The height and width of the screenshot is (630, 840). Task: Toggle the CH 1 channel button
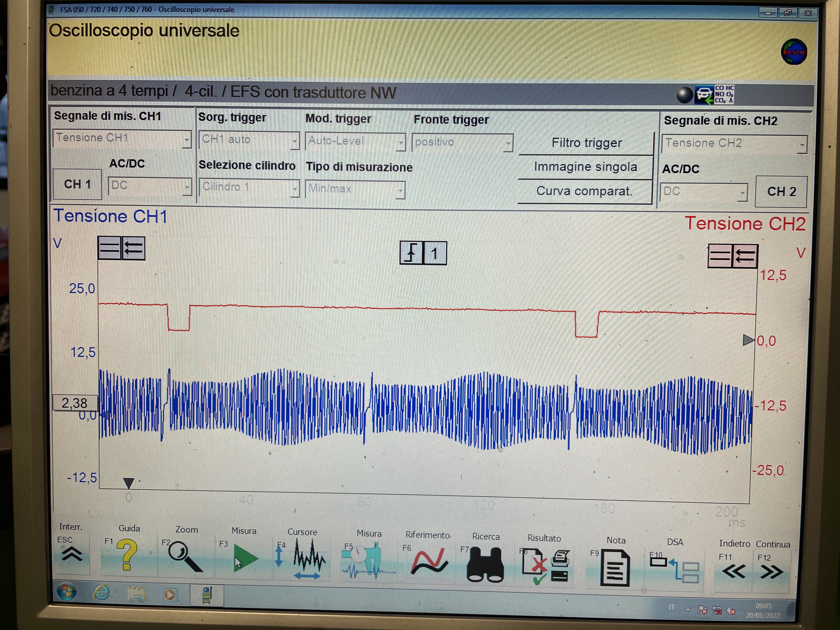[x=77, y=184]
